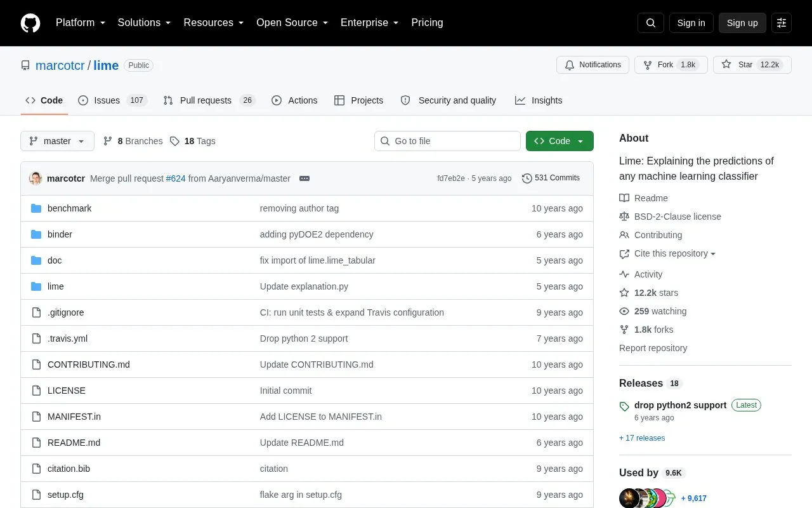Expand the Enterprise menu

[370, 23]
